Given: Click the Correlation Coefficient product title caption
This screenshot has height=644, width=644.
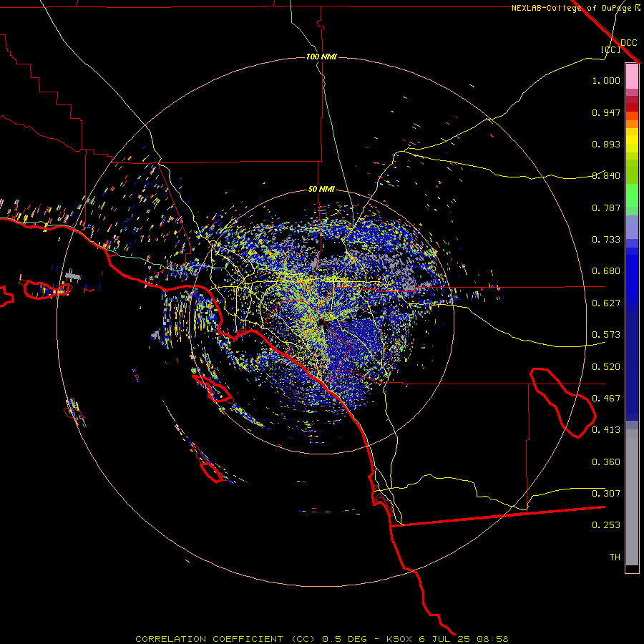Looking at the screenshot, I should (x=322, y=639).
